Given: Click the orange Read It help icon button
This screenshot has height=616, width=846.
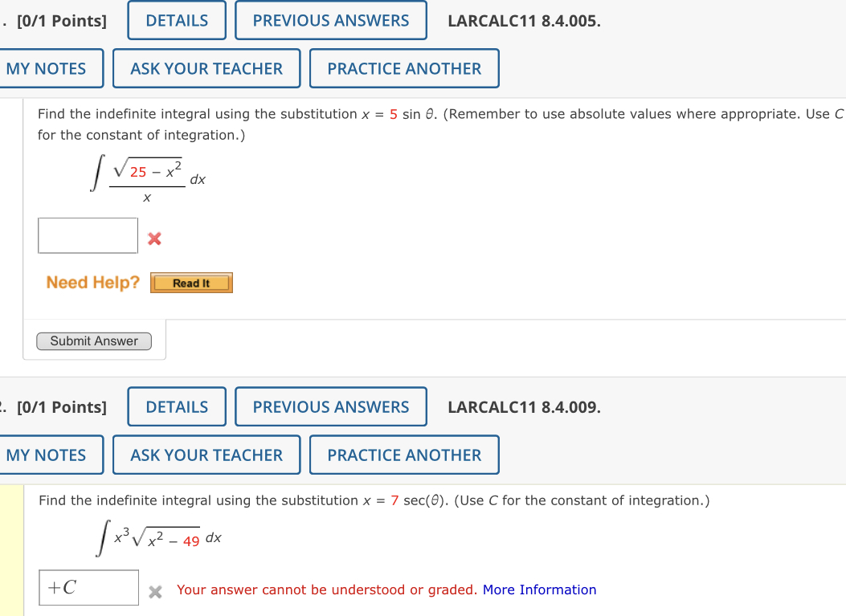Looking at the screenshot, I should [x=191, y=283].
